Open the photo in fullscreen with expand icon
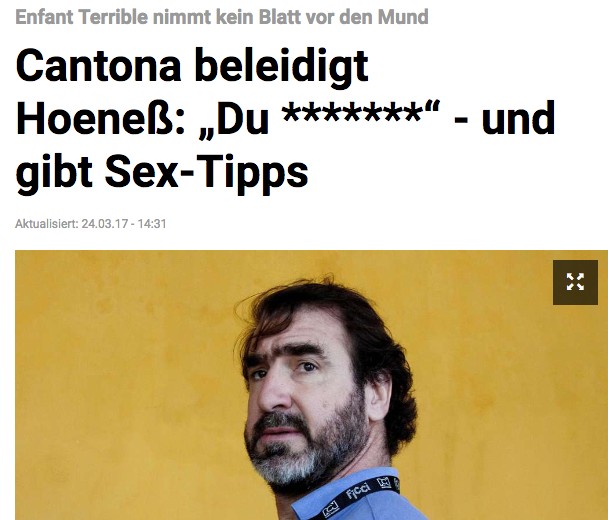The height and width of the screenshot is (520, 608). [x=575, y=282]
